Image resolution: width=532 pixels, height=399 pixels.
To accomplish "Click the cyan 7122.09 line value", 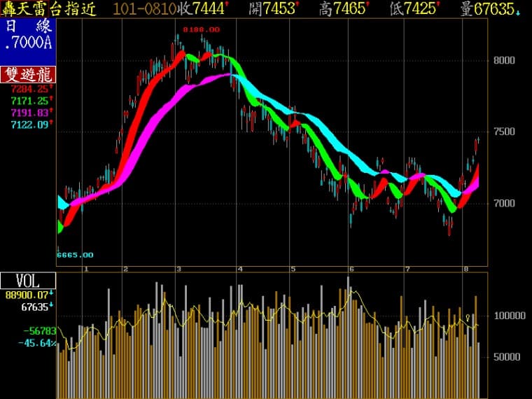I will coord(29,124).
